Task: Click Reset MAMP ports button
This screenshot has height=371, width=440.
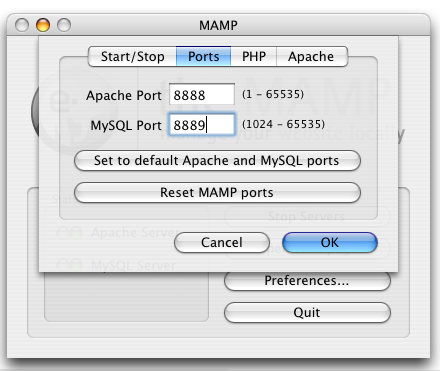Action: [217, 192]
